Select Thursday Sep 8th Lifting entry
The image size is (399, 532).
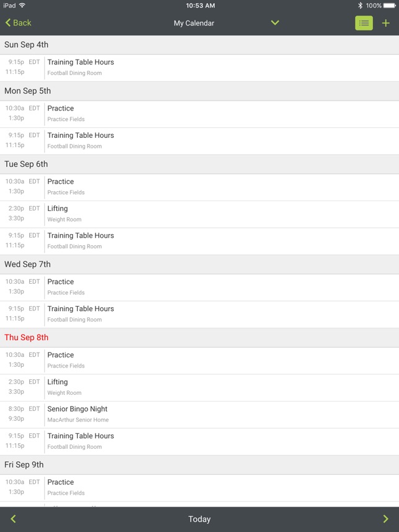200,387
